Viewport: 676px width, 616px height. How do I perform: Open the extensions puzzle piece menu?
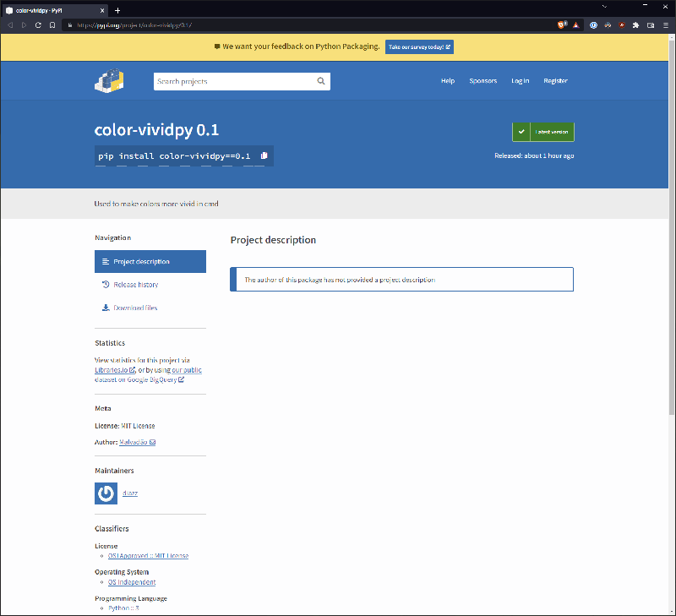pyautogui.click(x=636, y=25)
